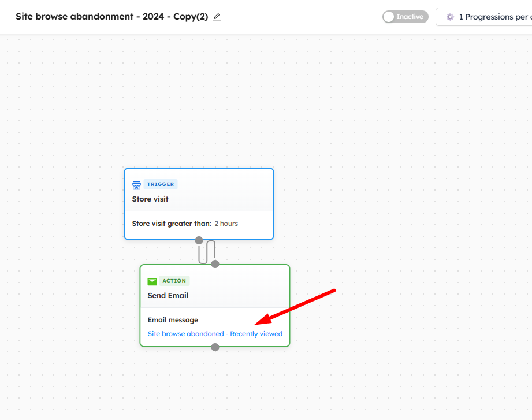
Task: Click the green envelope icon in the Action node
Action: tap(152, 281)
